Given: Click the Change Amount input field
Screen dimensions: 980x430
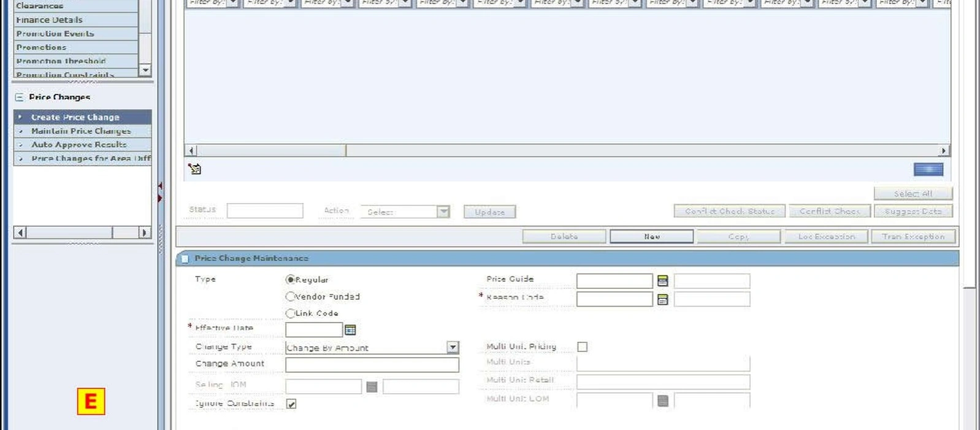Looking at the screenshot, I should click(372, 364).
